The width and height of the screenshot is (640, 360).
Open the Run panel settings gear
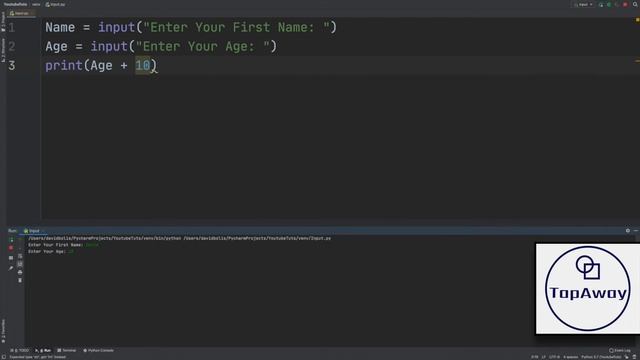click(628, 231)
